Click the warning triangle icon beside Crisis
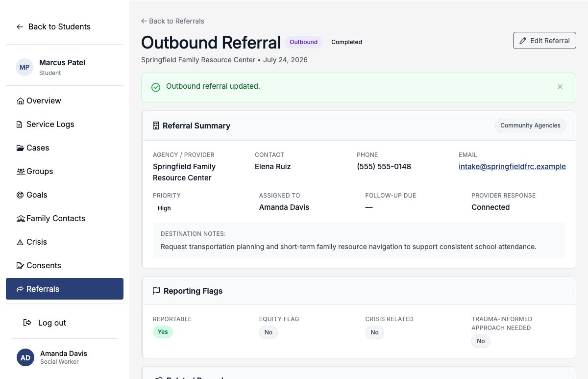The image size is (588, 379). pyautogui.click(x=20, y=242)
